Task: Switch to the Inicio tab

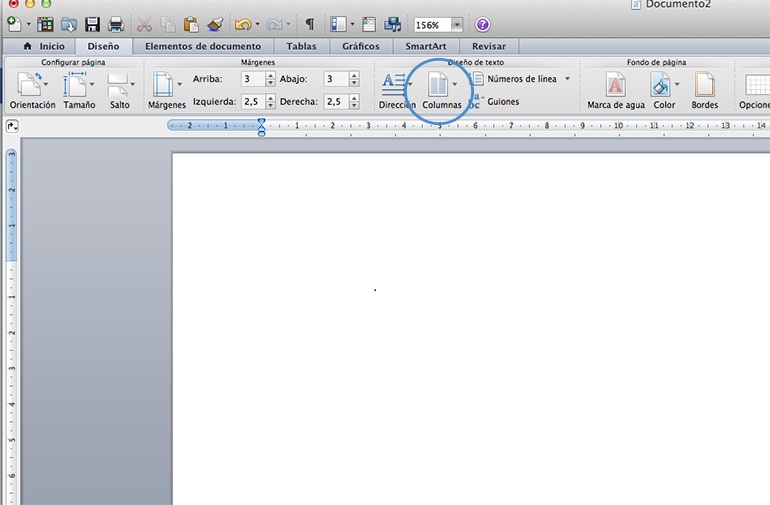Action: point(43,46)
